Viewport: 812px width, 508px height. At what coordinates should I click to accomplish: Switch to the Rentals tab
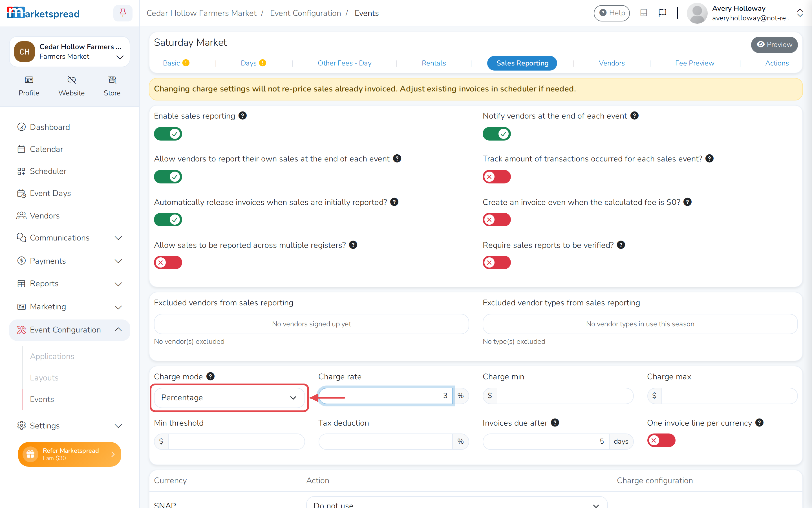point(434,63)
